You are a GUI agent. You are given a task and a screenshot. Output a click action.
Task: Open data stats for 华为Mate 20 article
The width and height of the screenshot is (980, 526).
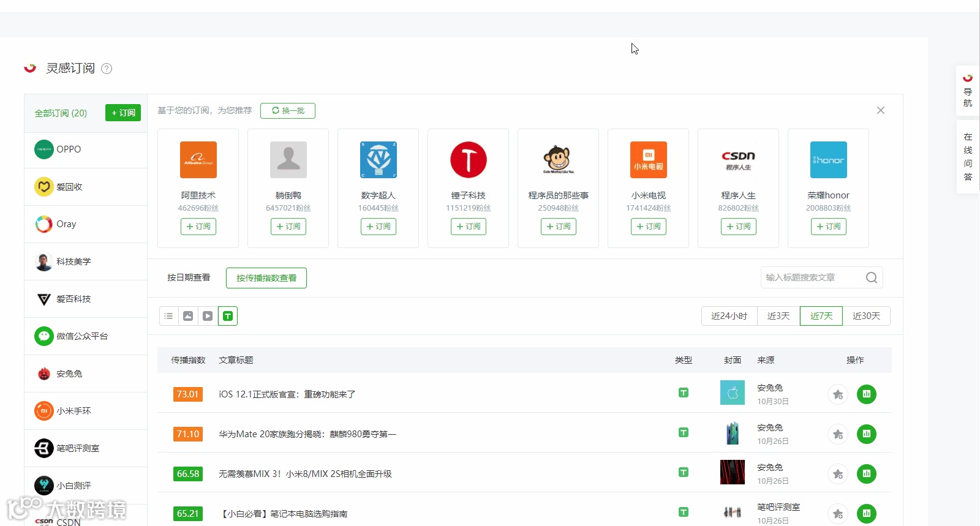click(x=867, y=434)
